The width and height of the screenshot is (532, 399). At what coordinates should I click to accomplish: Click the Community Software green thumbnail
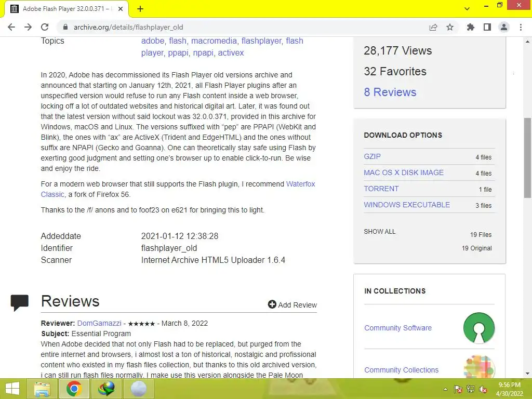pos(478,328)
